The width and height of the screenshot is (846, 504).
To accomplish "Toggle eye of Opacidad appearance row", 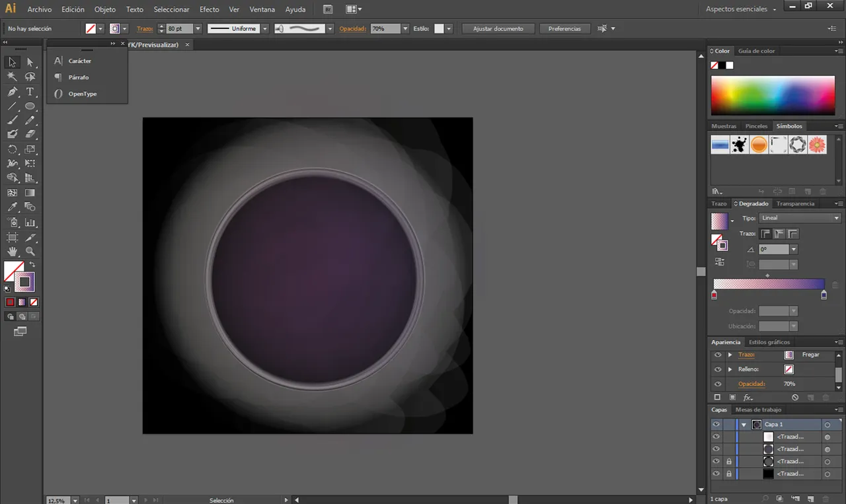I will 718,384.
